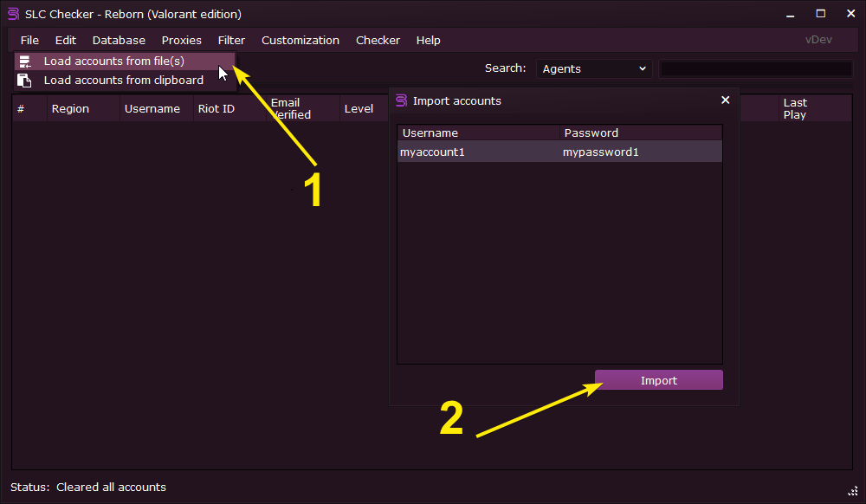This screenshot has height=504, width=866.
Task: Select the mypassword1 password cell
Action: click(x=641, y=152)
